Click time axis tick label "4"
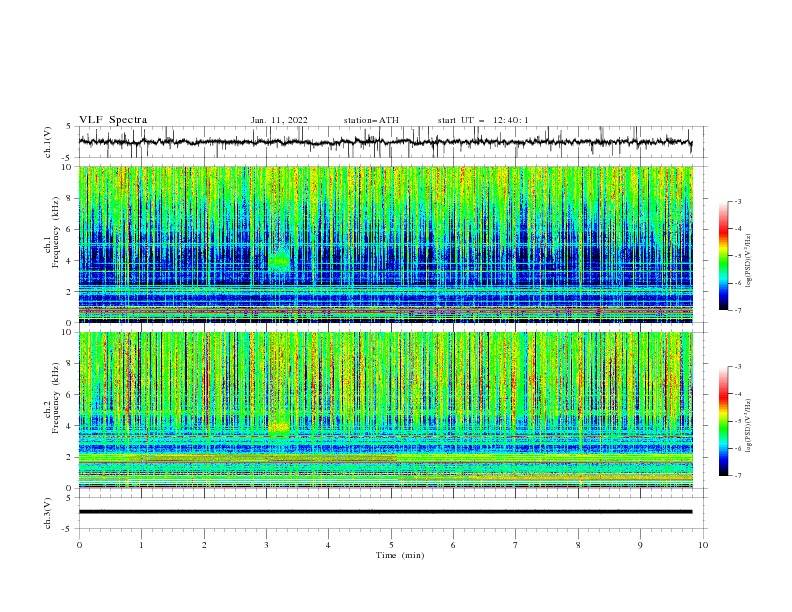792x612 pixels. [328, 545]
